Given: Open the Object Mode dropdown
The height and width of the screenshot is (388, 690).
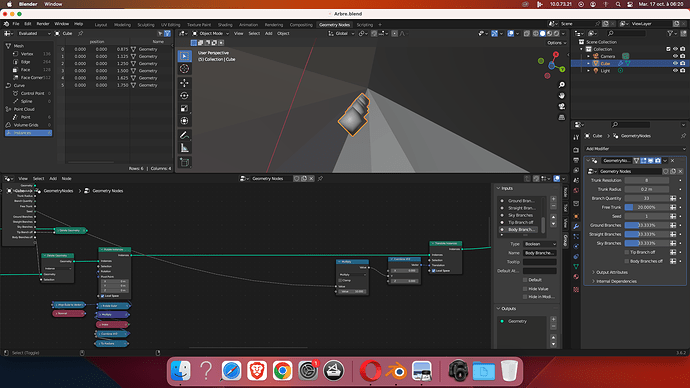Looking at the screenshot, I should coord(211,33).
